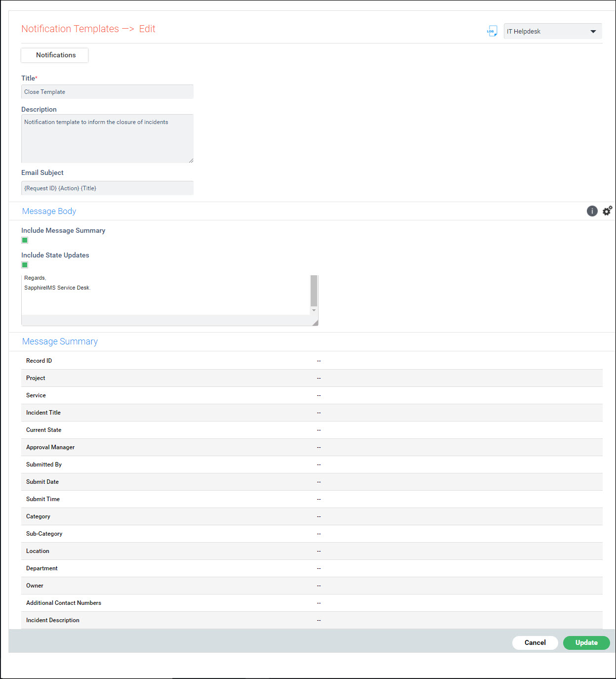Click the message body scroll down arrow

(x=314, y=310)
